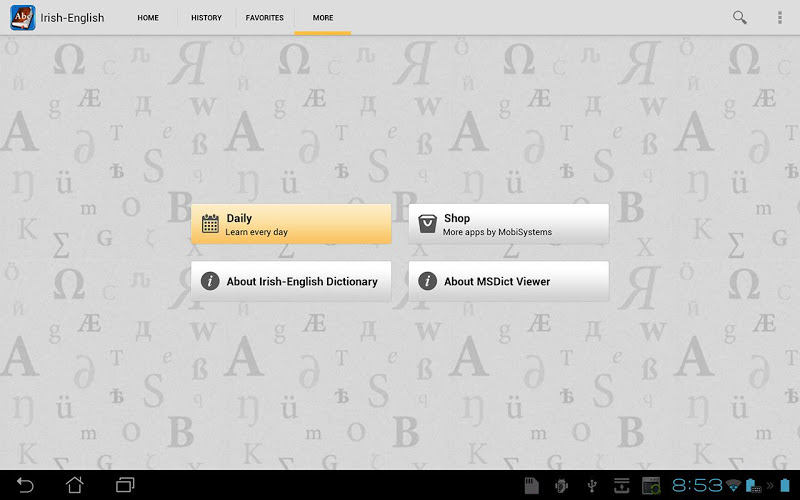The image size is (800, 500).
Task: Tap the Wi-Fi signal icon
Action: 734,485
